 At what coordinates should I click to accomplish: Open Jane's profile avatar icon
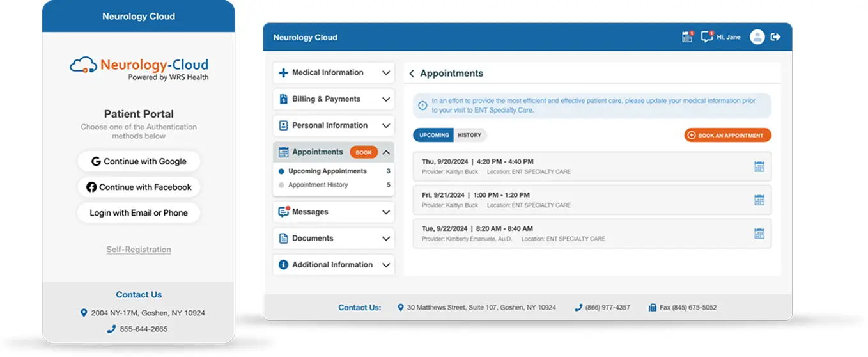point(757,37)
